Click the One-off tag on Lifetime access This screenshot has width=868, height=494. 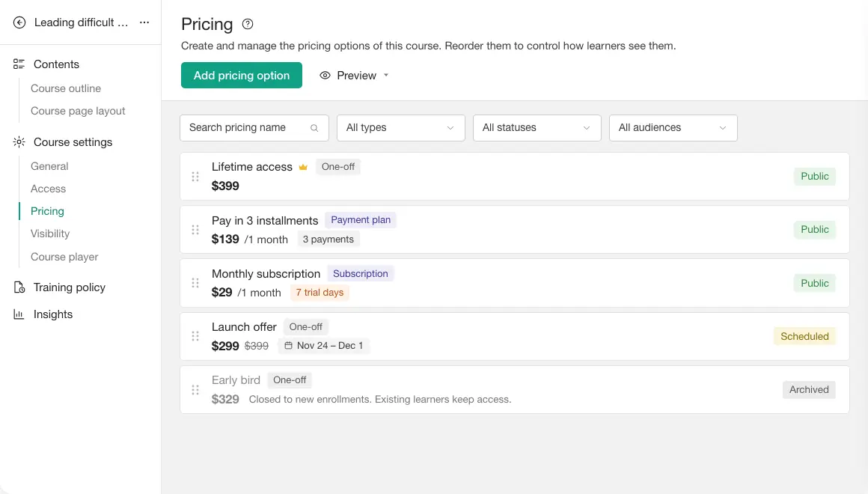pyautogui.click(x=338, y=167)
